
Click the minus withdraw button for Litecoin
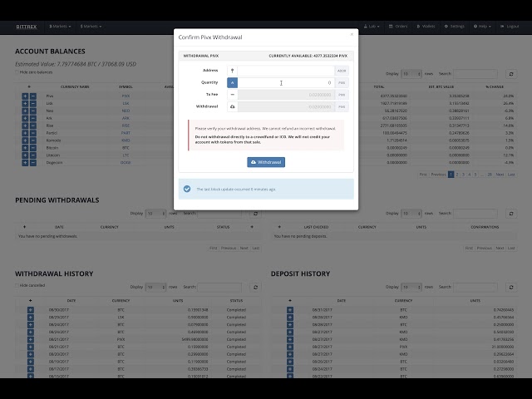(x=33, y=155)
